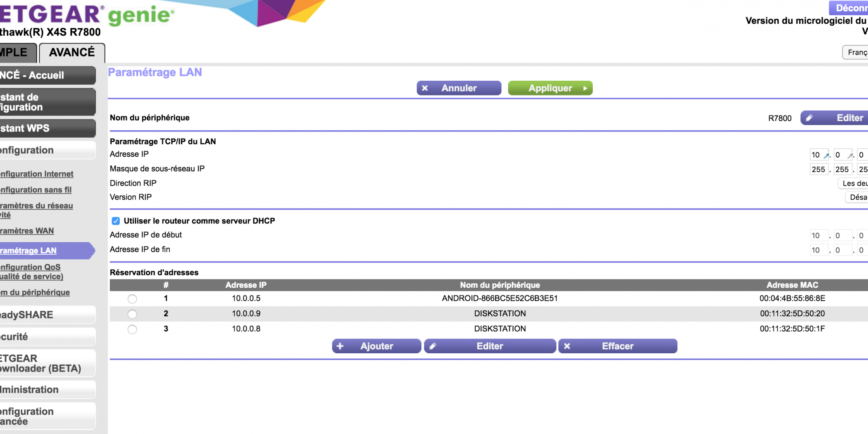The image size is (868, 434).
Task: Click the Adresse MAC column header
Action: (792, 285)
